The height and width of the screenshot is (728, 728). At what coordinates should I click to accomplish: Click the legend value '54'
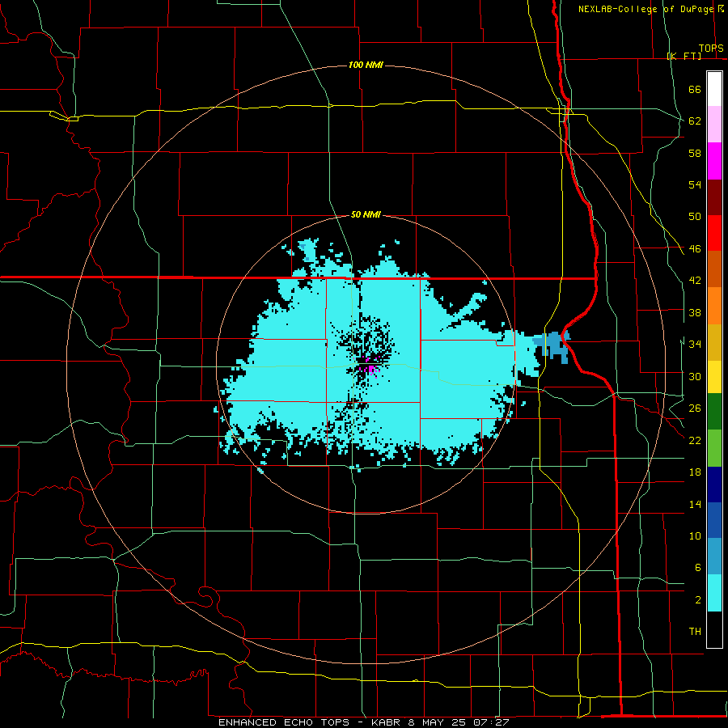[x=695, y=184]
